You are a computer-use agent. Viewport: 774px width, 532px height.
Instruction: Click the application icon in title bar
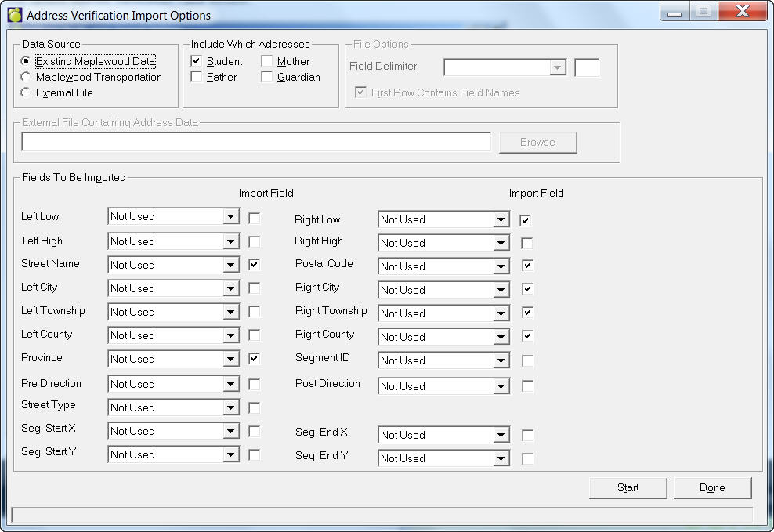(x=14, y=15)
